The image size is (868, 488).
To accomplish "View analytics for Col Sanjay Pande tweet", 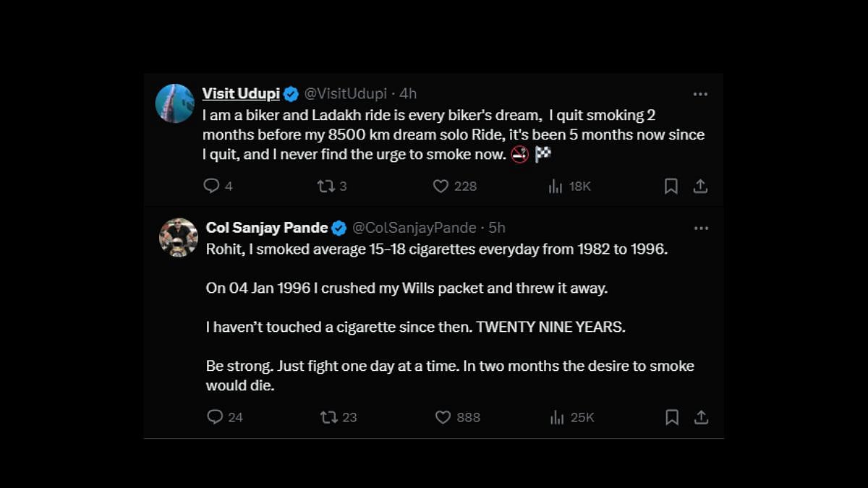I will 557,417.
